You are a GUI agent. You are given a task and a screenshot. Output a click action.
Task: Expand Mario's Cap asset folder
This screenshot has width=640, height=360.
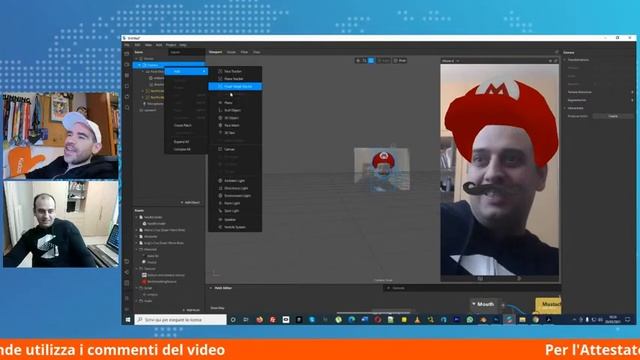137,230
